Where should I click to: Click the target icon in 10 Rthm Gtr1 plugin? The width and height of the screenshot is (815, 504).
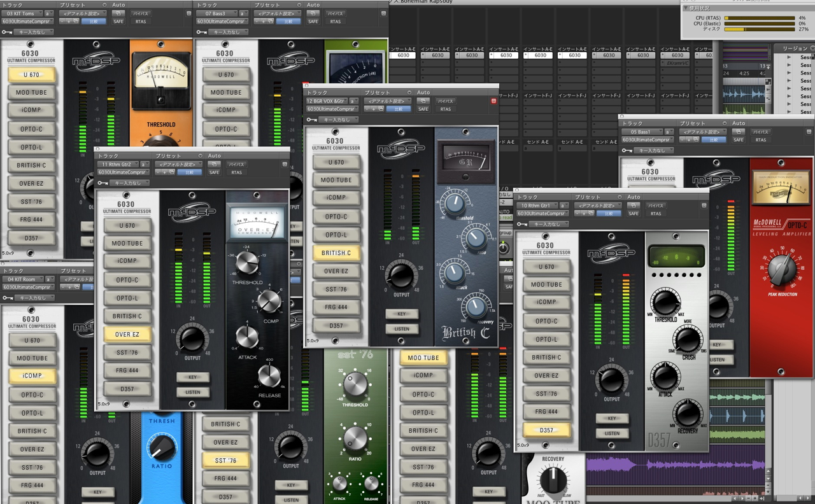704,206
